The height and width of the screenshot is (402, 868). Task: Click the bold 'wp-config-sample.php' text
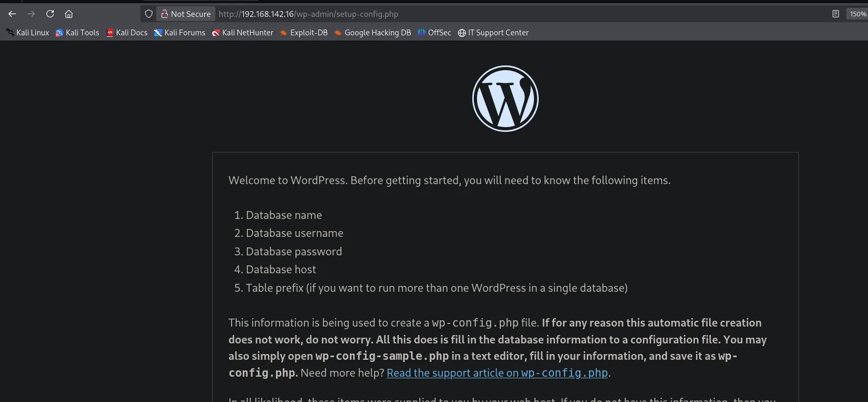pos(382,356)
